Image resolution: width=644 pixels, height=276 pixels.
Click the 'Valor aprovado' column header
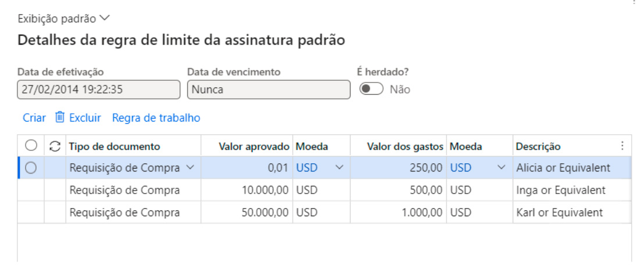click(253, 146)
